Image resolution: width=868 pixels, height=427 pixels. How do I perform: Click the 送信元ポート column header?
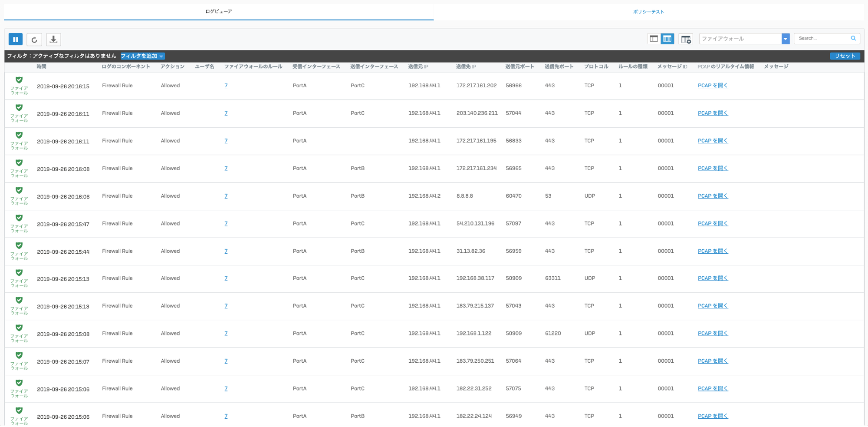click(519, 67)
